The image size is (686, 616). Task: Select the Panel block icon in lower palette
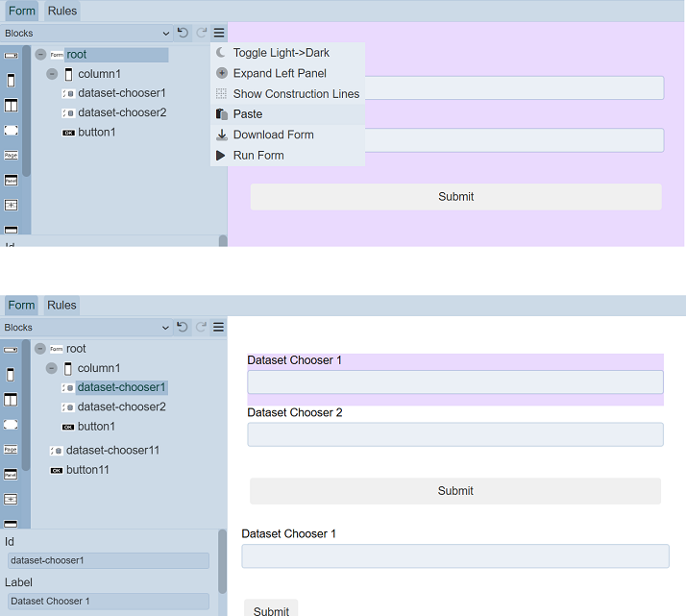coord(11,474)
